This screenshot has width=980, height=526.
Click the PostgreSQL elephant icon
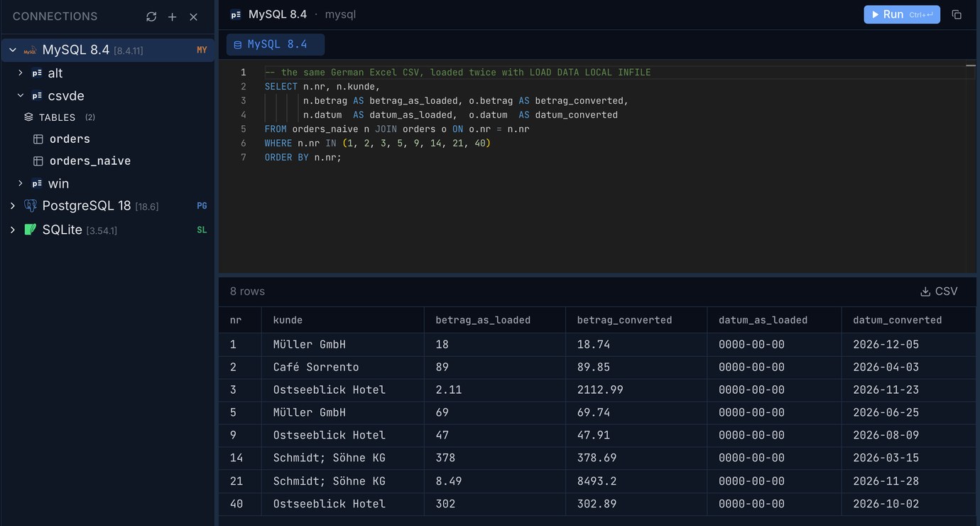30,205
